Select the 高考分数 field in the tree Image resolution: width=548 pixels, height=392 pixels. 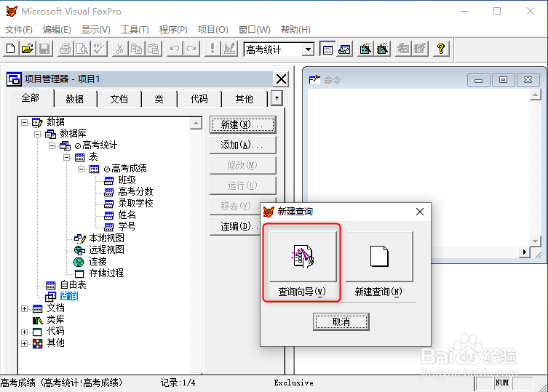pyautogui.click(x=135, y=192)
